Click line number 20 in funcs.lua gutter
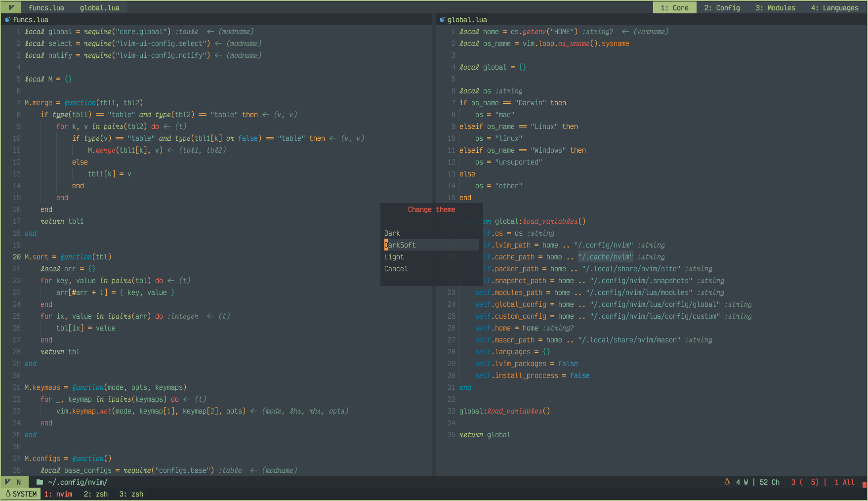 (17, 257)
